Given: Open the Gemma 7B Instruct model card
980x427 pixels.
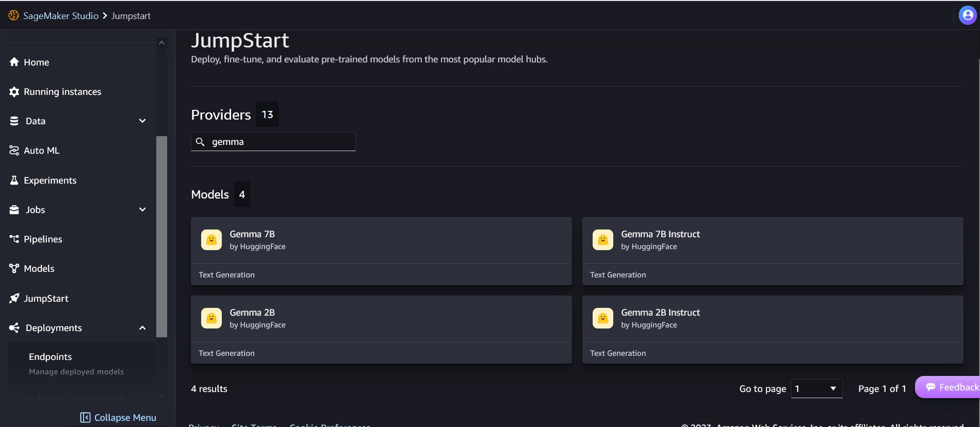Looking at the screenshot, I should pyautogui.click(x=773, y=251).
